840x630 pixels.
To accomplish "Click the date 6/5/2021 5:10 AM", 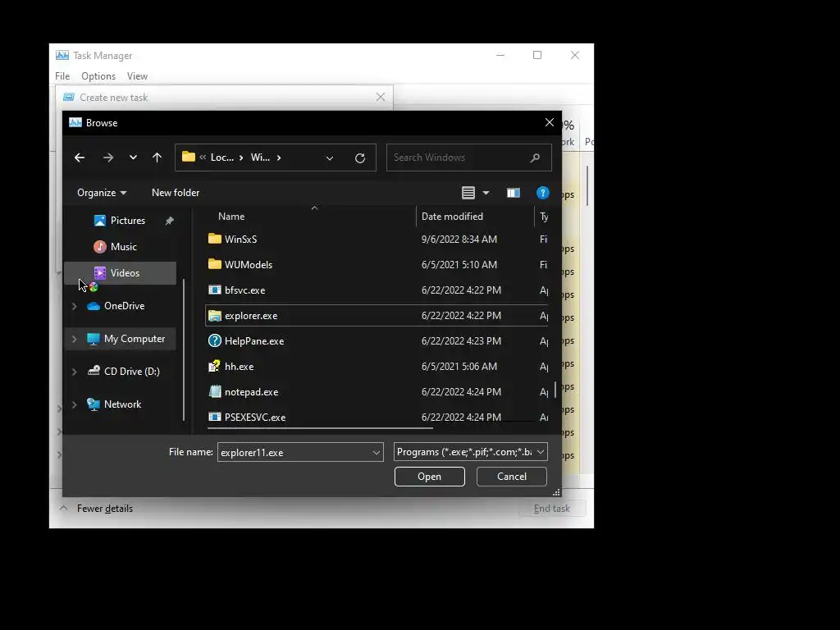I will (x=459, y=265).
